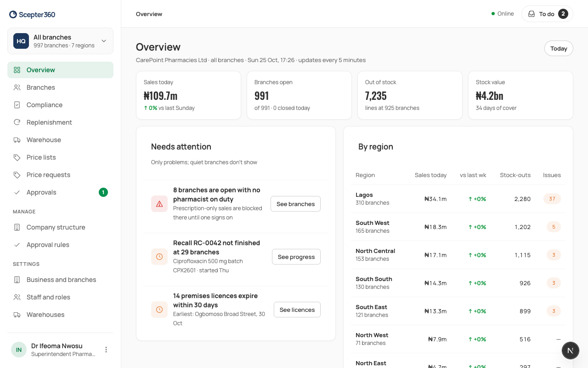Click the North Central region row name
Image resolution: width=588 pixels, height=368 pixels.
[375, 251]
